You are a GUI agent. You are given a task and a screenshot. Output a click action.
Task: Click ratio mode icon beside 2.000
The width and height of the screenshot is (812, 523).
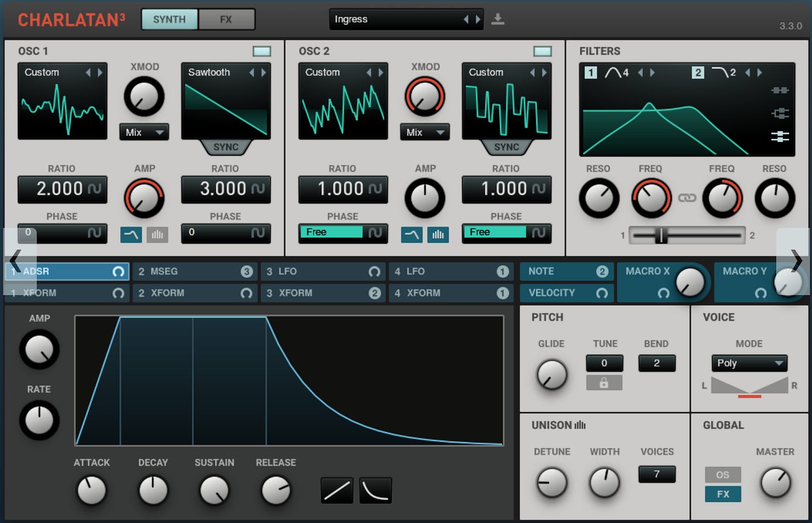(x=95, y=189)
